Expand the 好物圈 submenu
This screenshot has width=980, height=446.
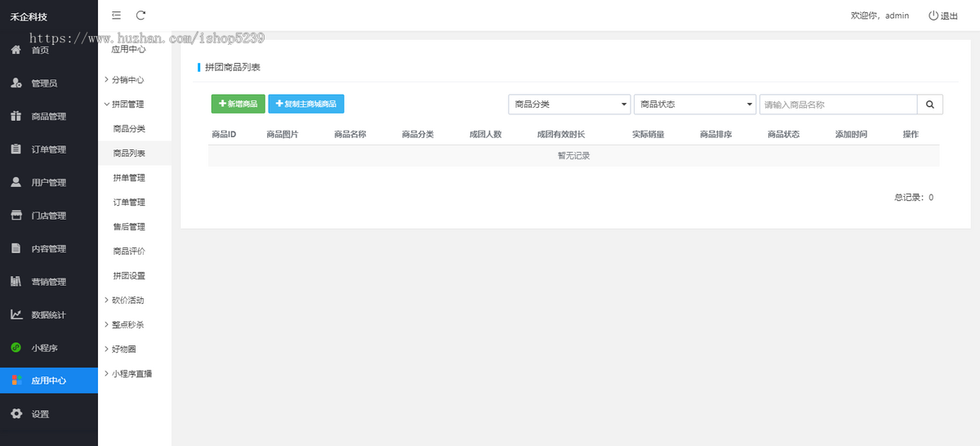pos(135,350)
